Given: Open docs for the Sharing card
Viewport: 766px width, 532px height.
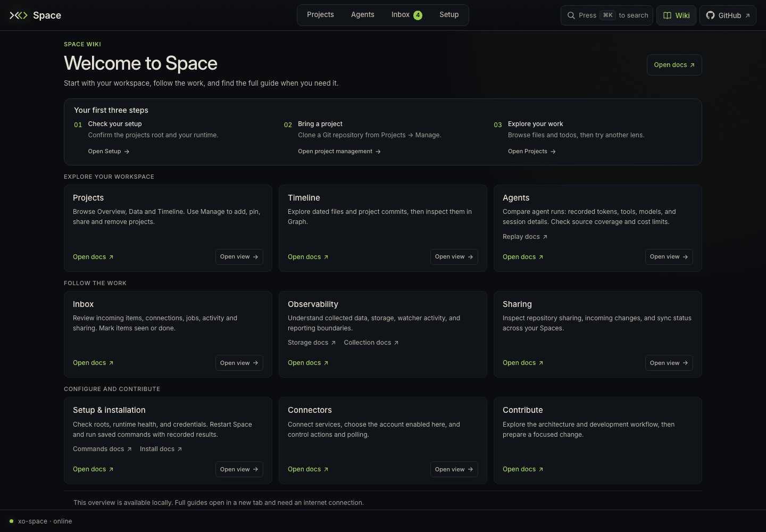Looking at the screenshot, I should pos(523,363).
